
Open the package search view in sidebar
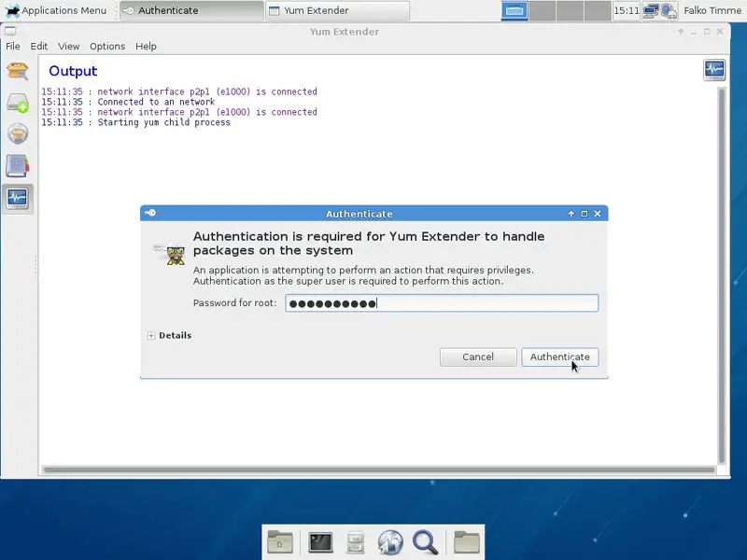pyautogui.click(x=18, y=72)
